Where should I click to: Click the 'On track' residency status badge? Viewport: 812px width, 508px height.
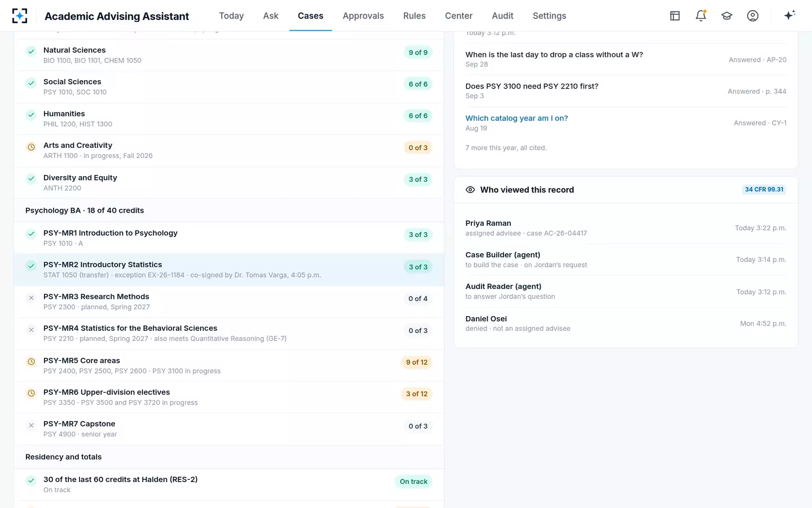pos(413,481)
